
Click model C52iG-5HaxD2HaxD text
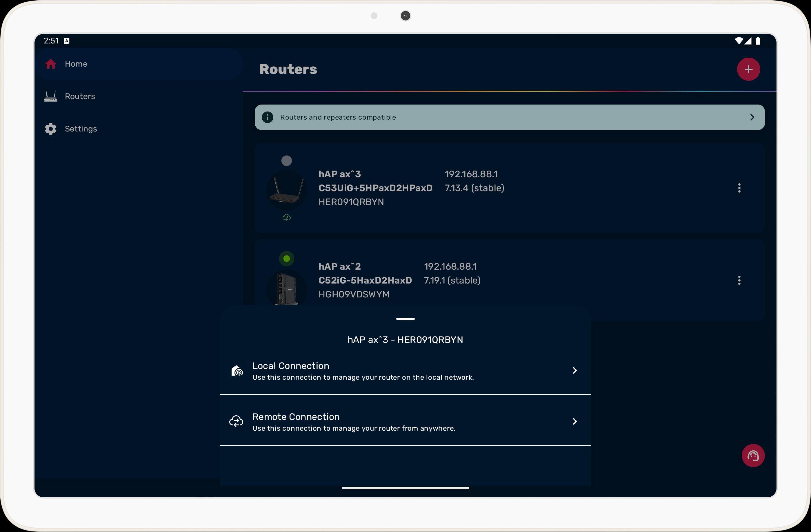click(x=365, y=280)
